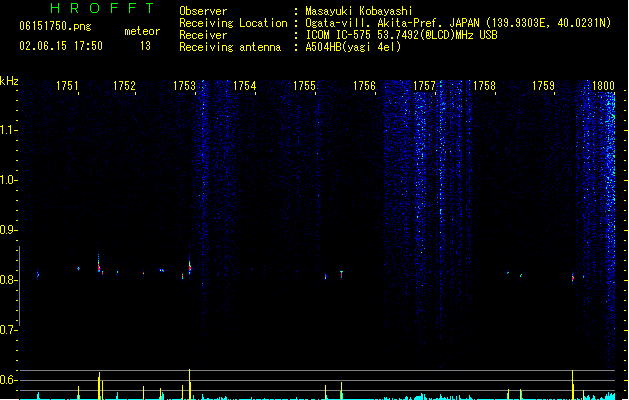
Task: Click the meteor label
Action: coord(142,31)
